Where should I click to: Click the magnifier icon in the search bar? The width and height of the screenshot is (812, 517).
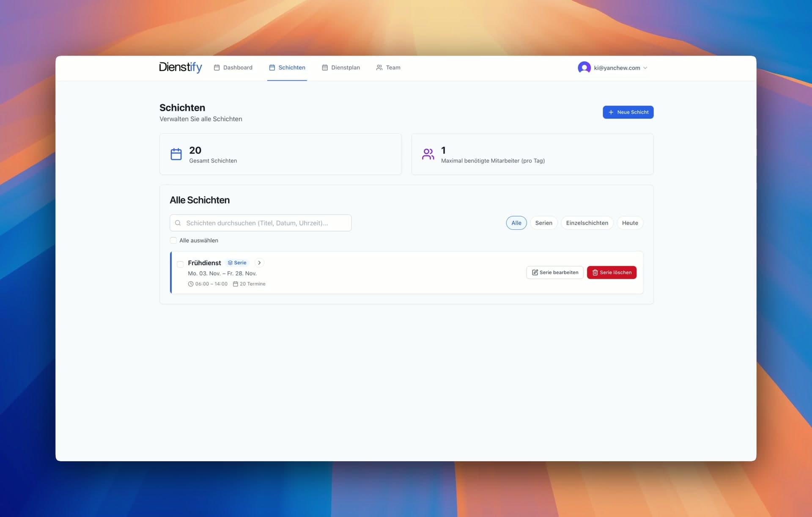pyautogui.click(x=178, y=223)
